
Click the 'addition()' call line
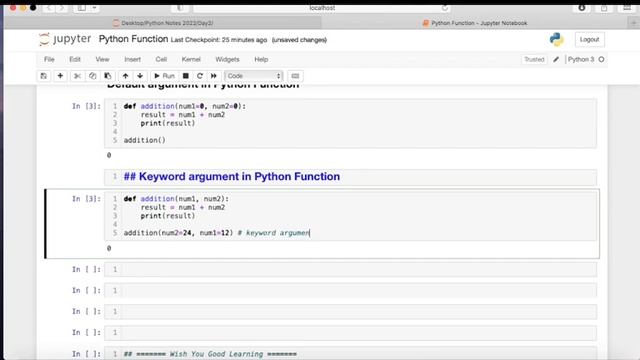tap(144, 140)
